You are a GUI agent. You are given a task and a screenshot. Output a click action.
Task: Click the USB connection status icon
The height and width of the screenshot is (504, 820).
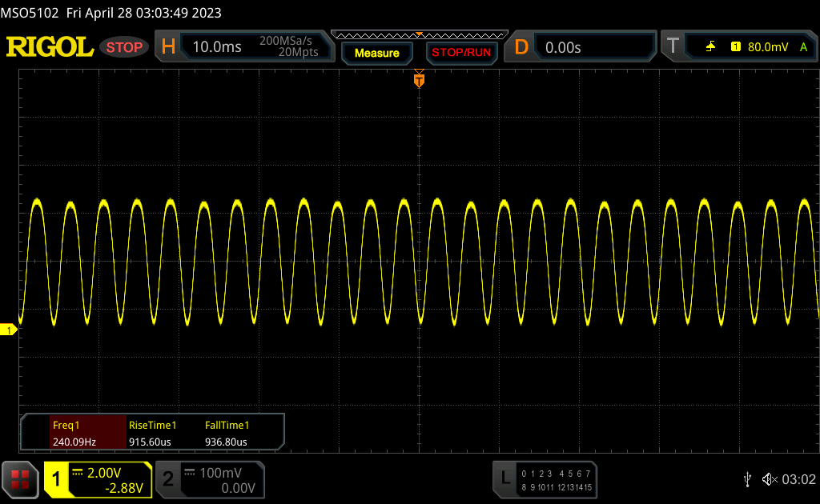[748, 479]
